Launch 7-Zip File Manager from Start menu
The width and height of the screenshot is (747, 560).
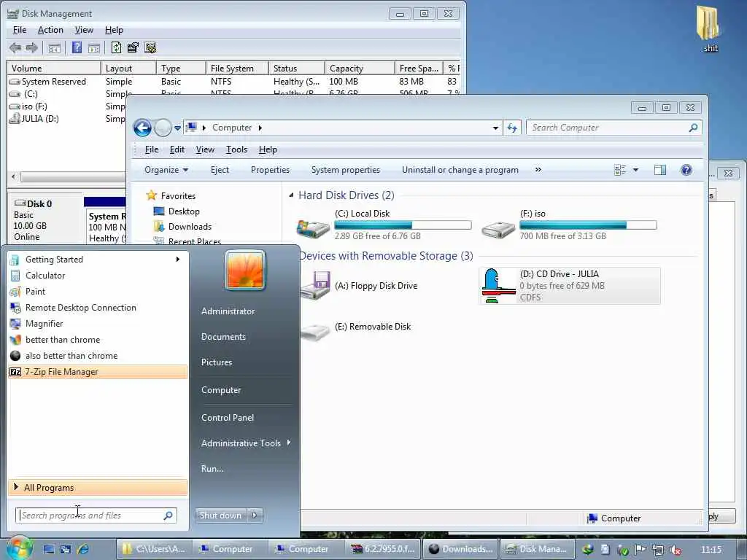click(x=98, y=372)
